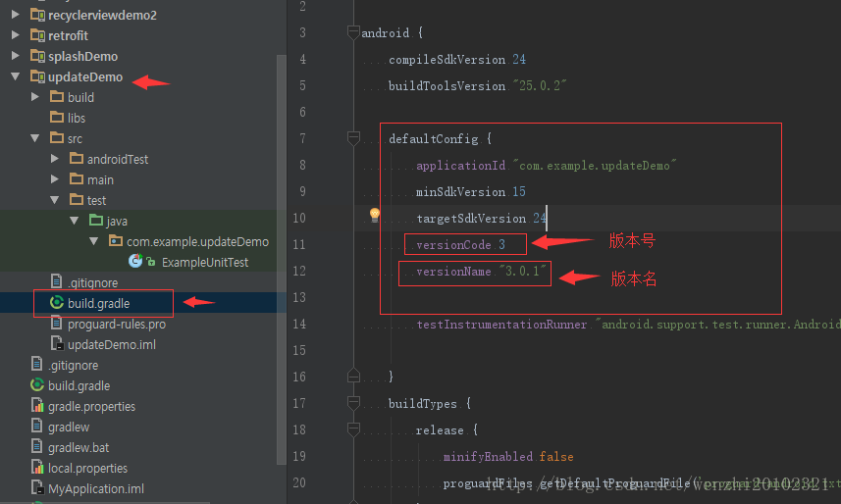Click line number 10 in gutter

(299, 218)
